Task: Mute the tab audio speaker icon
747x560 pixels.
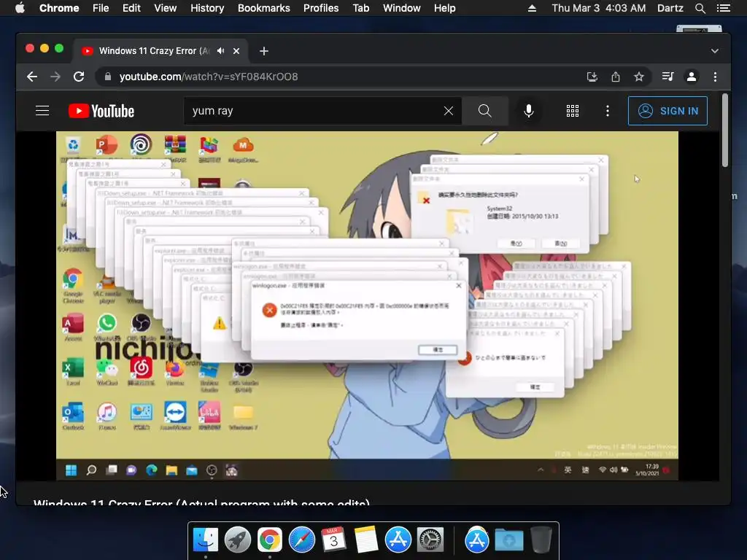Action: tap(220, 51)
